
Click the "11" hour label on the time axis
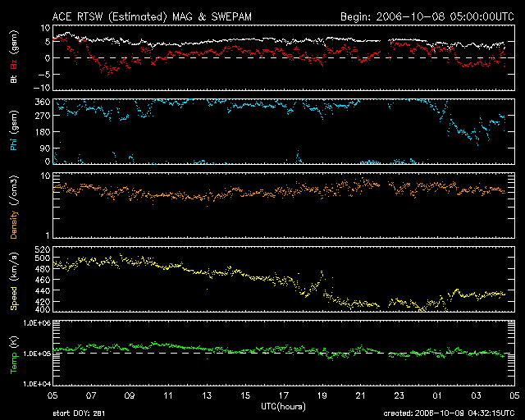168,395
